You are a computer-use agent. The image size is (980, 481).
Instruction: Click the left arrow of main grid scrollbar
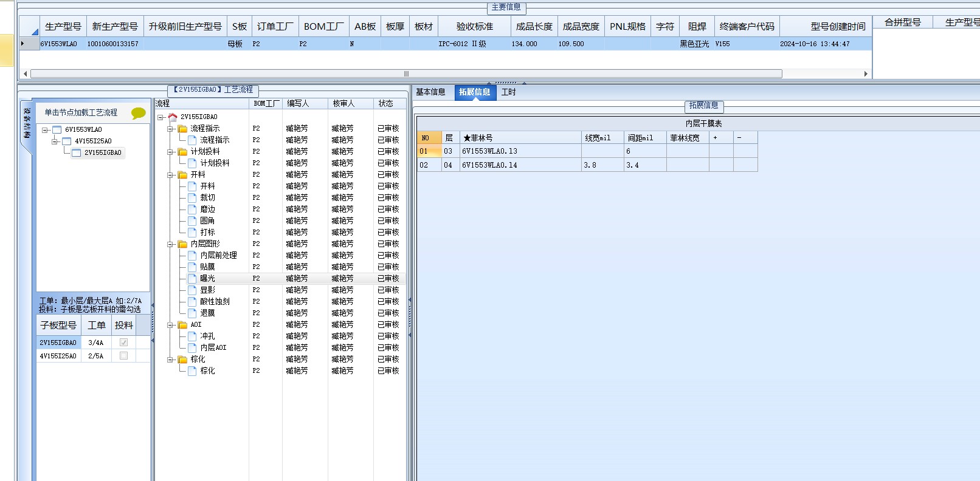(x=25, y=73)
